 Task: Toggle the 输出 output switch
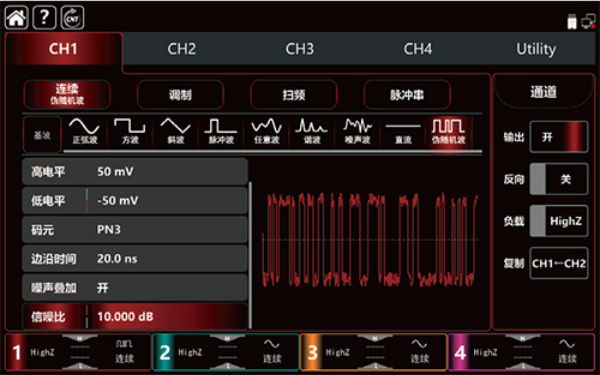[559, 137]
